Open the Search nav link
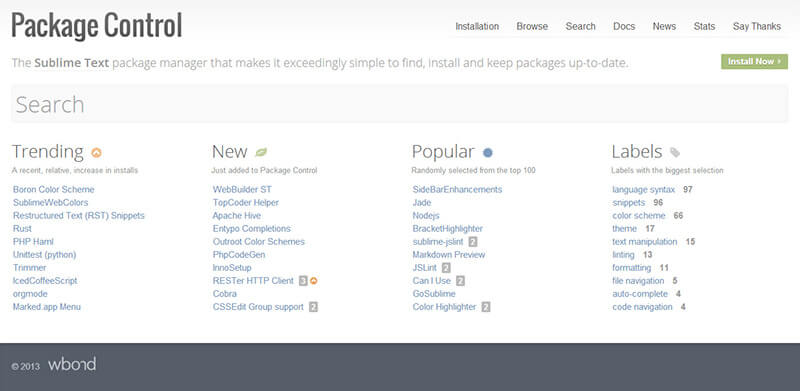 (x=581, y=27)
